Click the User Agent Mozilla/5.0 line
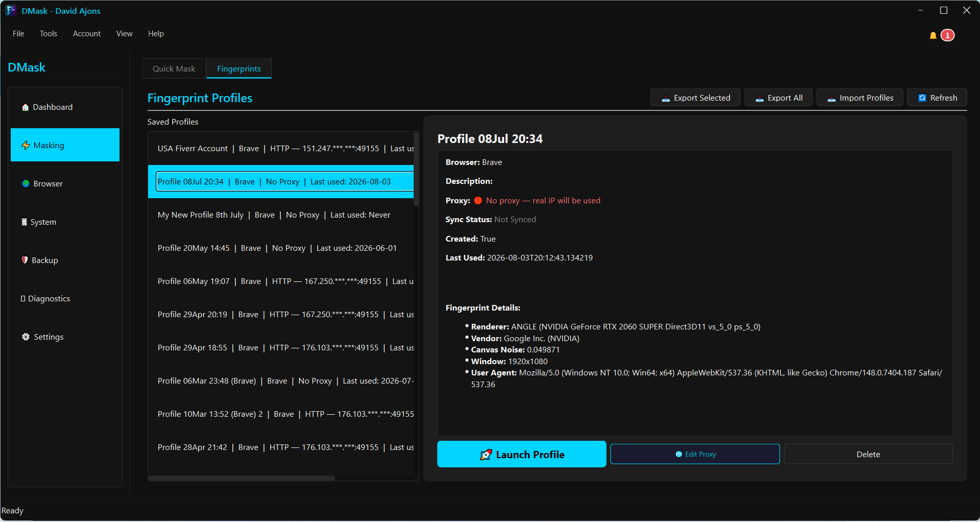The image size is (980, 522). click(706, 378)
